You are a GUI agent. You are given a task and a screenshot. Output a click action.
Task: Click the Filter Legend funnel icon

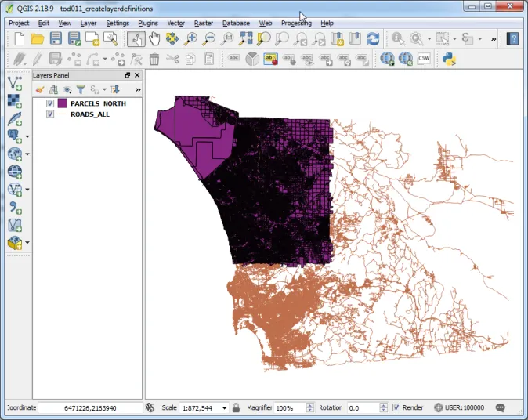80,90
